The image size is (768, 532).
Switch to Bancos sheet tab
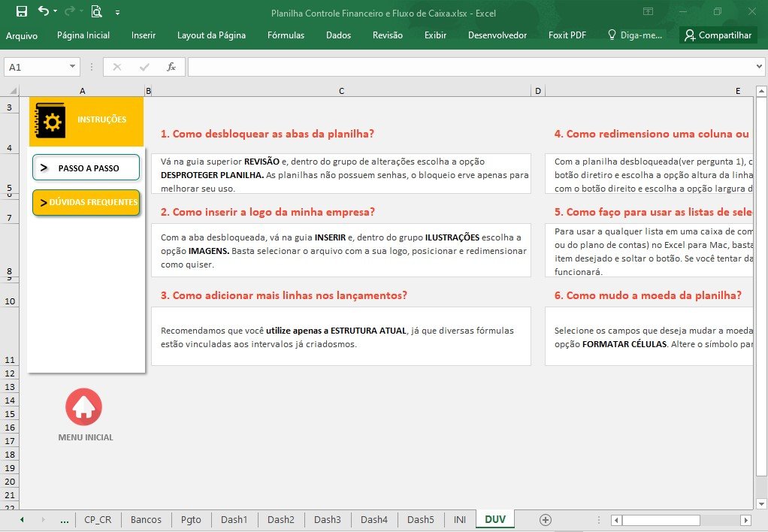[146, 520]
